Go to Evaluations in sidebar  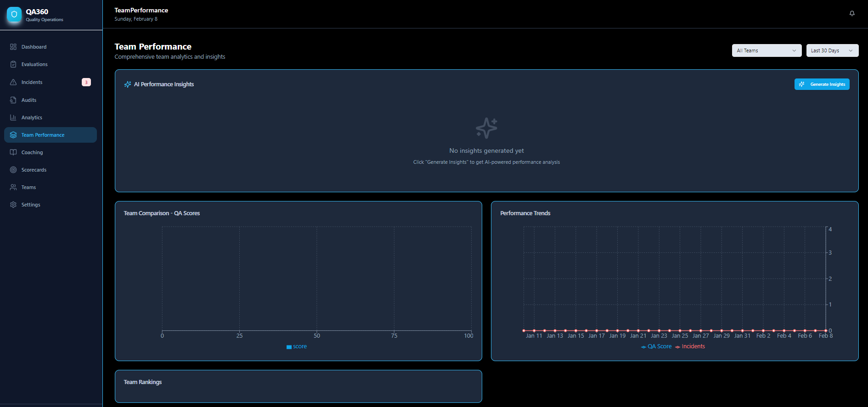click(x=51, y=64)
